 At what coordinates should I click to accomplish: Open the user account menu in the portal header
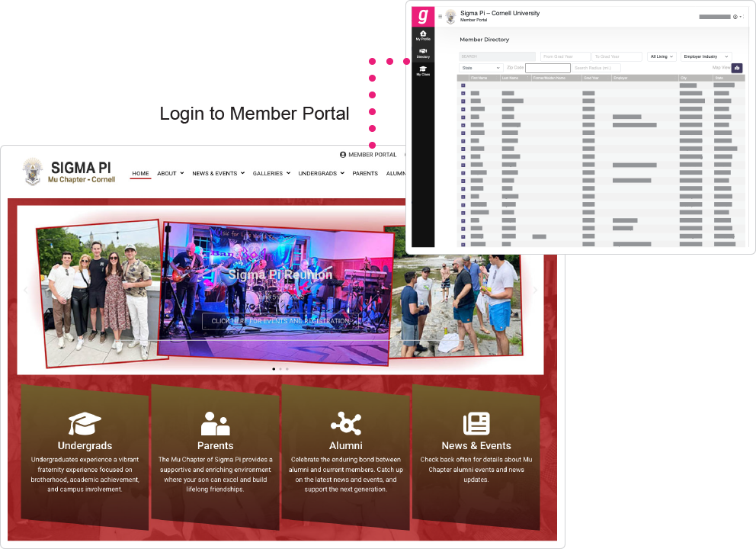(x=737, y=17)
